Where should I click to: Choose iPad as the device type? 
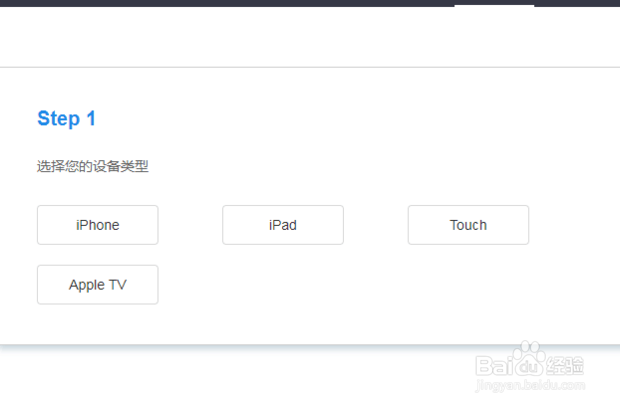click(x=283, y=225)
